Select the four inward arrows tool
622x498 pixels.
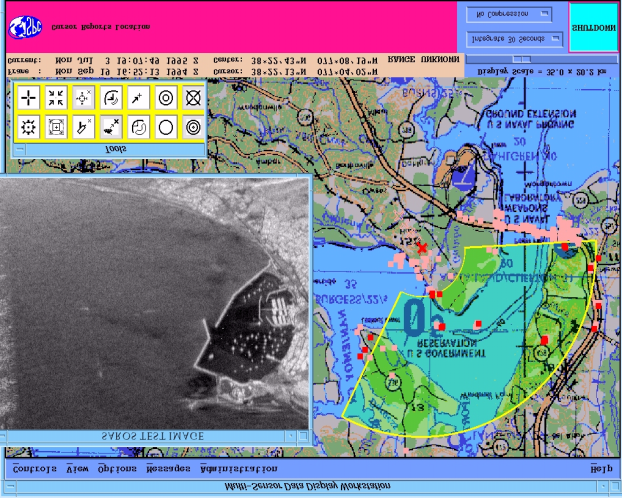pyautogui.click(x=56, y=98)
